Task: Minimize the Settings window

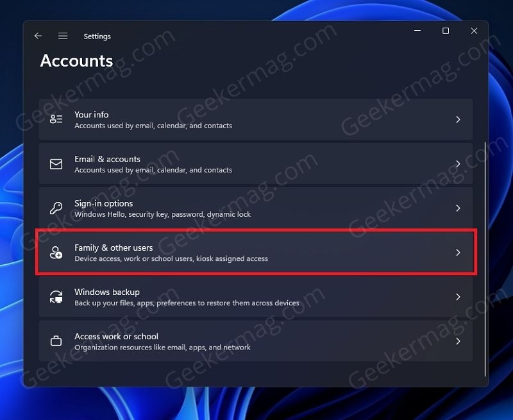Action: [417, 31]
